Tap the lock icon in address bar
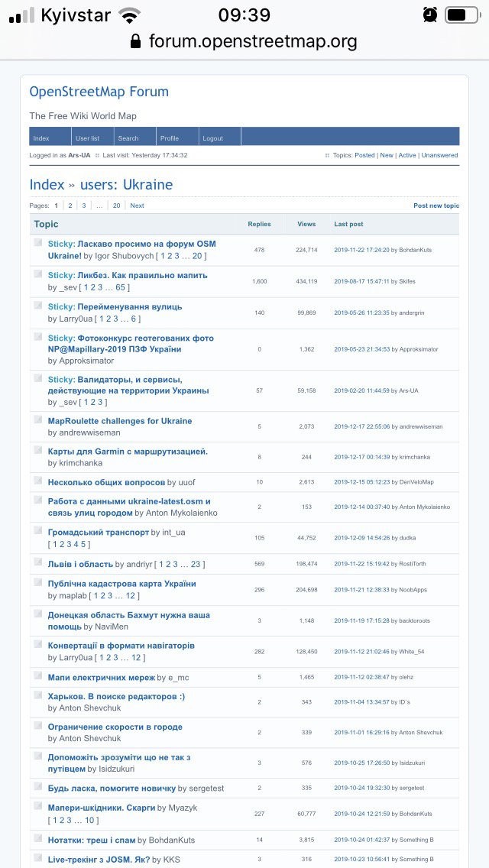The height and width of the screenshot is (868, 489). [136, 41]
